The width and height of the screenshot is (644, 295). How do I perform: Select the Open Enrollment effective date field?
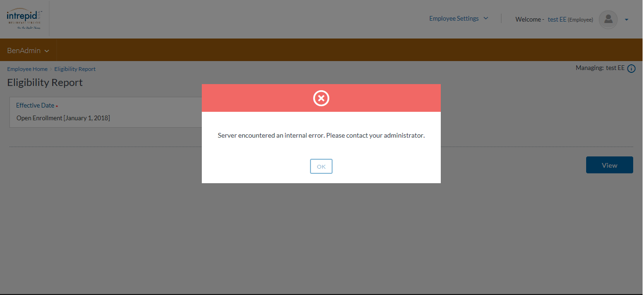pyautogui.click(x=63, y=118)
